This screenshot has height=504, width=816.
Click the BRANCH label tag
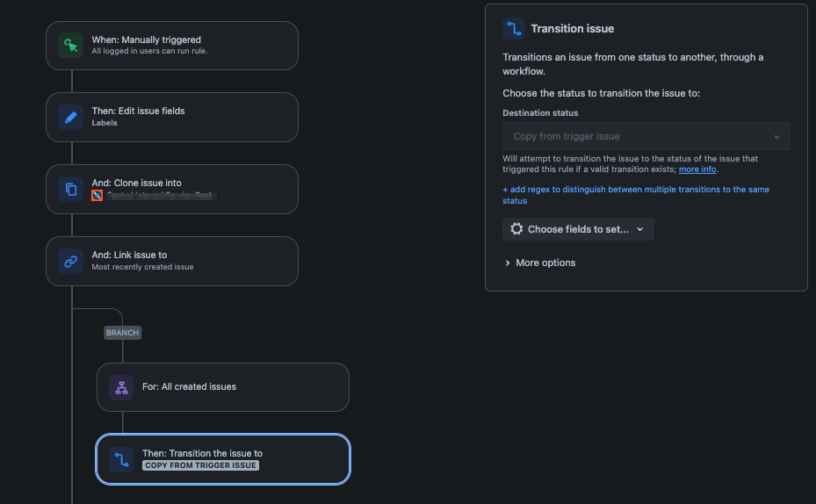tap(122, 333)
